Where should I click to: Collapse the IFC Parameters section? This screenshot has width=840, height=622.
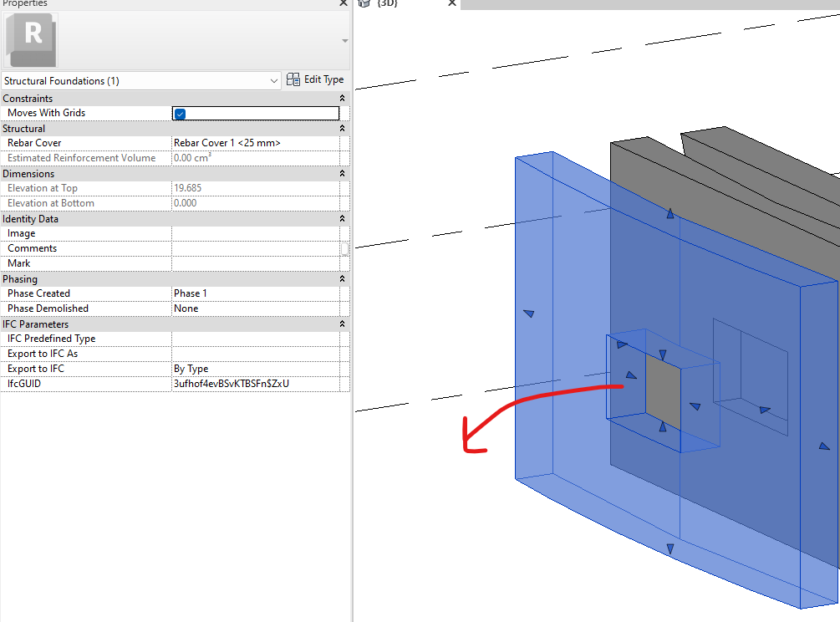pos(341,324)
